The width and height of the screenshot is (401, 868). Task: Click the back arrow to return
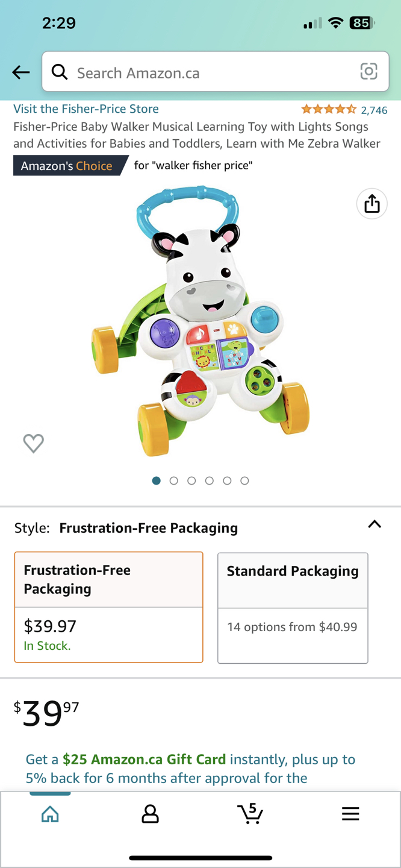coord(20,72)
